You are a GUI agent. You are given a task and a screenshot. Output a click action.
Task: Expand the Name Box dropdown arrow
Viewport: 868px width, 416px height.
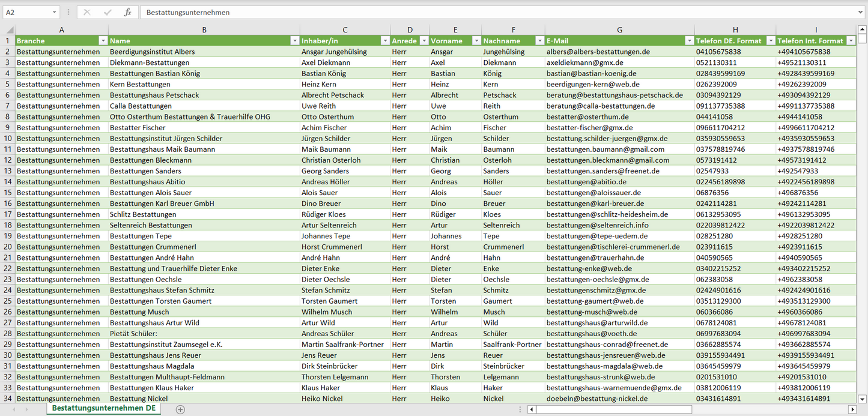pos(55,12)
